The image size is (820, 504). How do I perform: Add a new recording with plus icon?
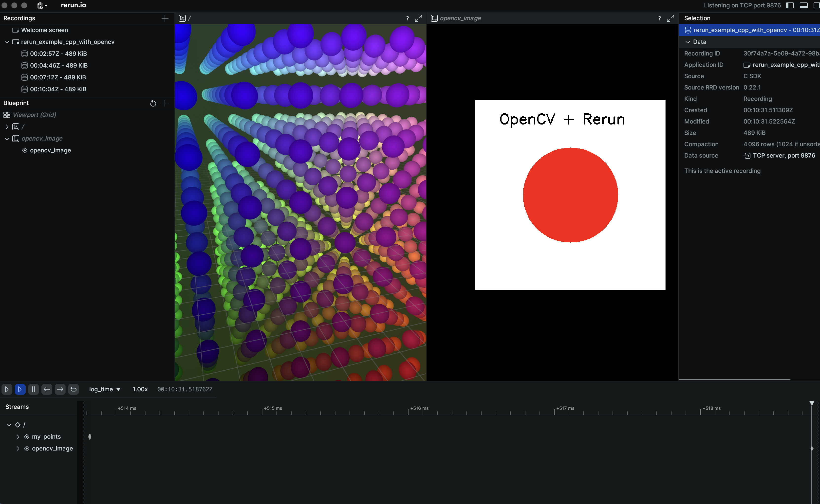click(x=165, y=18)
